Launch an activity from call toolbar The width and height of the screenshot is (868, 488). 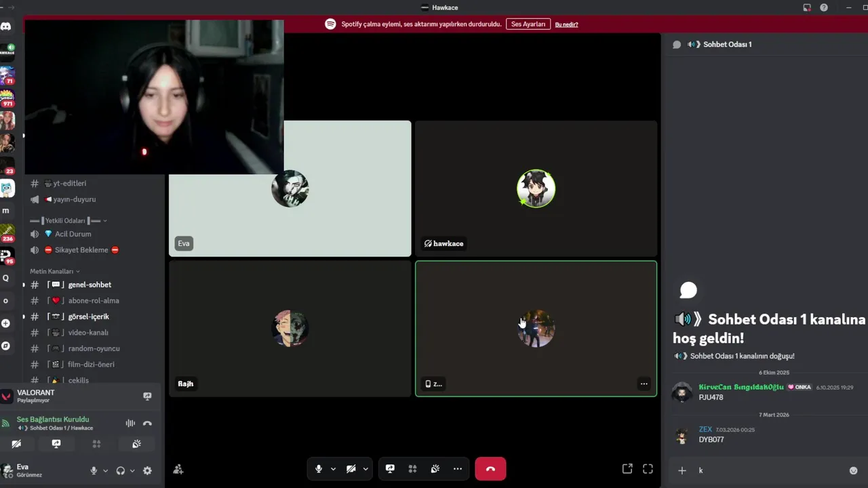[x=412, y=468]
